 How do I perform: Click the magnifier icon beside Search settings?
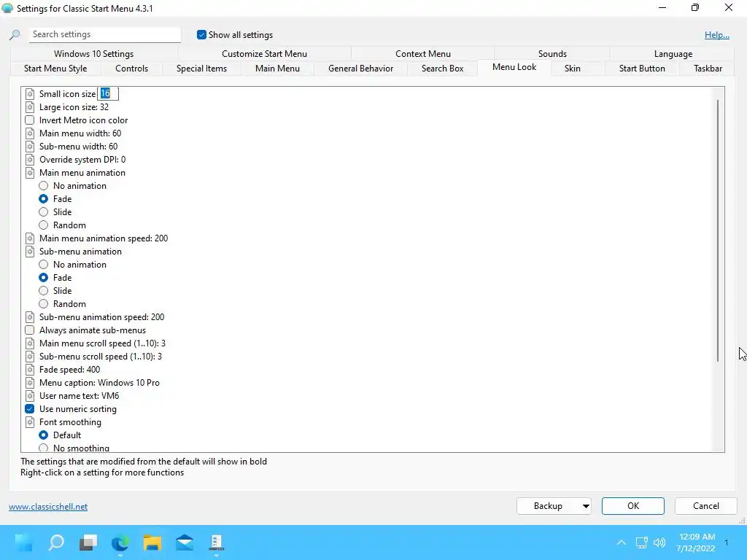(x=15, y=35)
